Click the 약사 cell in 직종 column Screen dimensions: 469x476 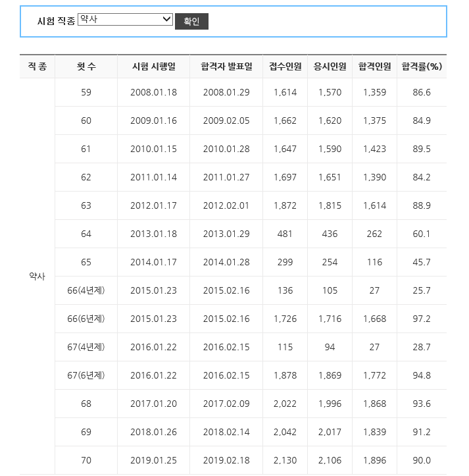tap(37, 277)
